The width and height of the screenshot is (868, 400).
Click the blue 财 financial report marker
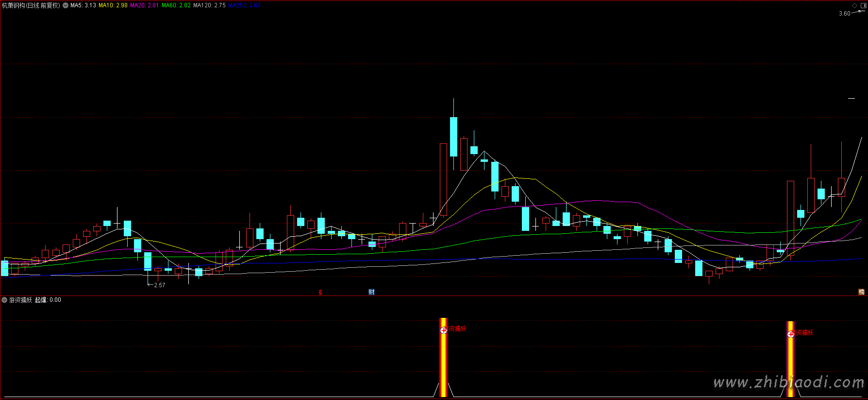[371, 292]
